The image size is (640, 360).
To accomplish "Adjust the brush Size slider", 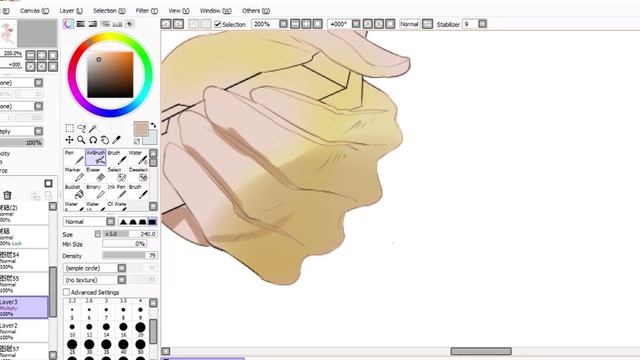I will (130, 234).
